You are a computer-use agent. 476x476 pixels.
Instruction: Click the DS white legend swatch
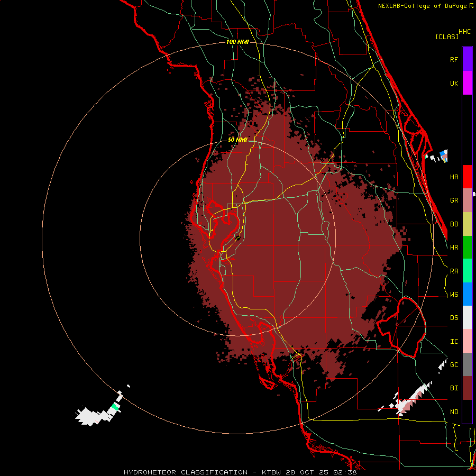point(467,317)
